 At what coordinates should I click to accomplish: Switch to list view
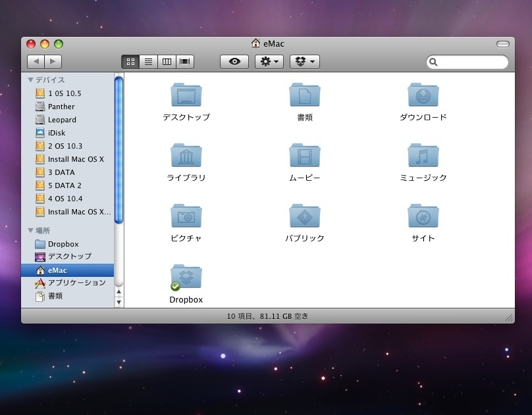(149, 62)
